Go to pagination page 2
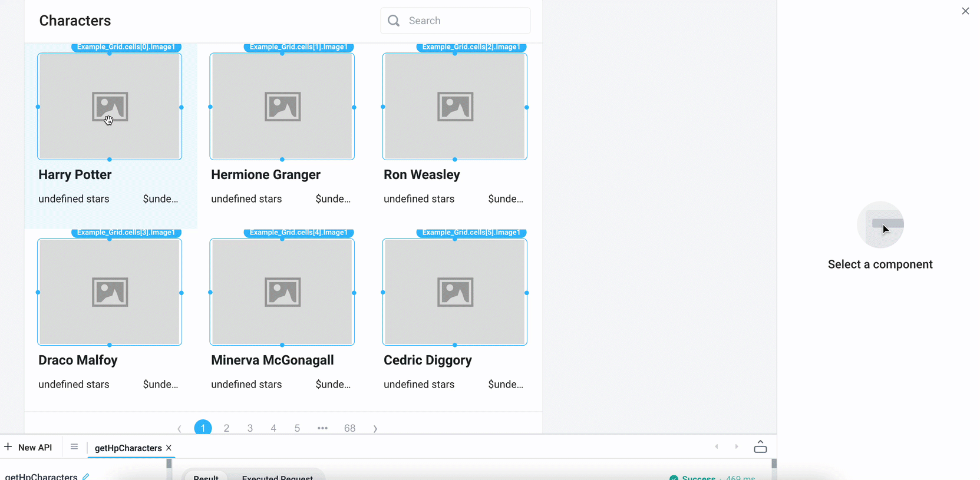Screen dimensions: 980x480 (226, 428)
